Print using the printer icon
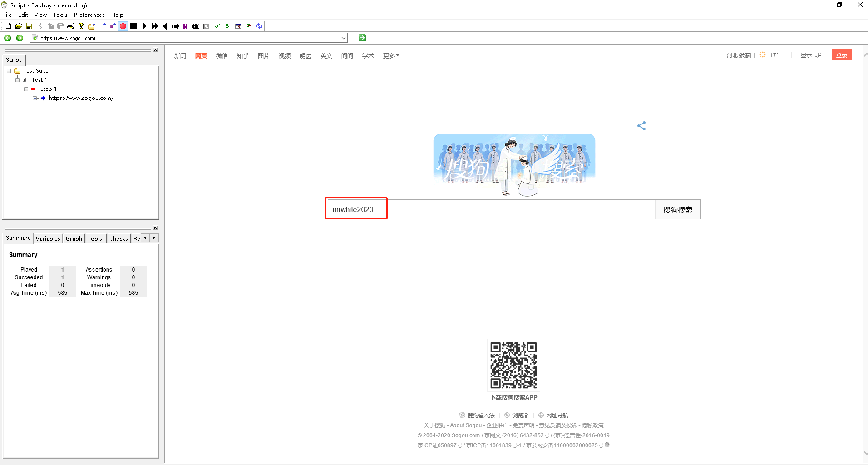Screen dimensions: 868x465 click(x=71, y=26)
